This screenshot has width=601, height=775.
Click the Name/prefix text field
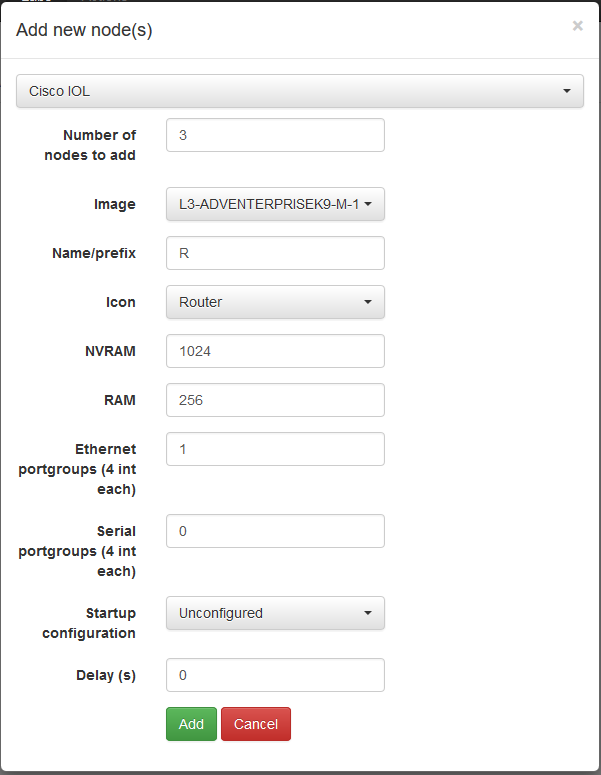275,253
